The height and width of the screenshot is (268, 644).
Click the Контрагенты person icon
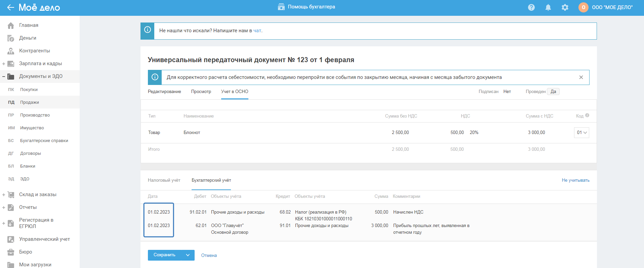[11, 51]
